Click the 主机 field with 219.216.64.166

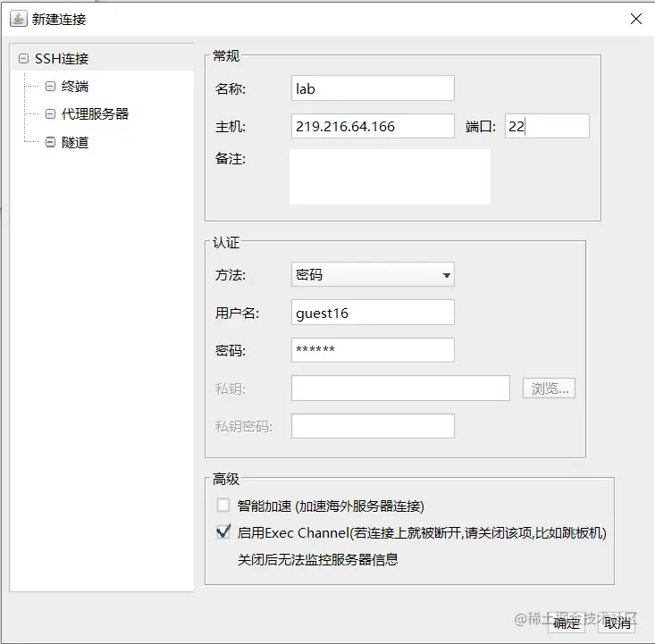click(x=373, y=126)
